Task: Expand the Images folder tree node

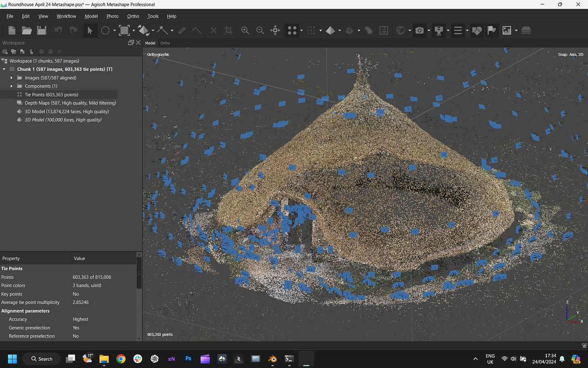Action: click(11, 78)
